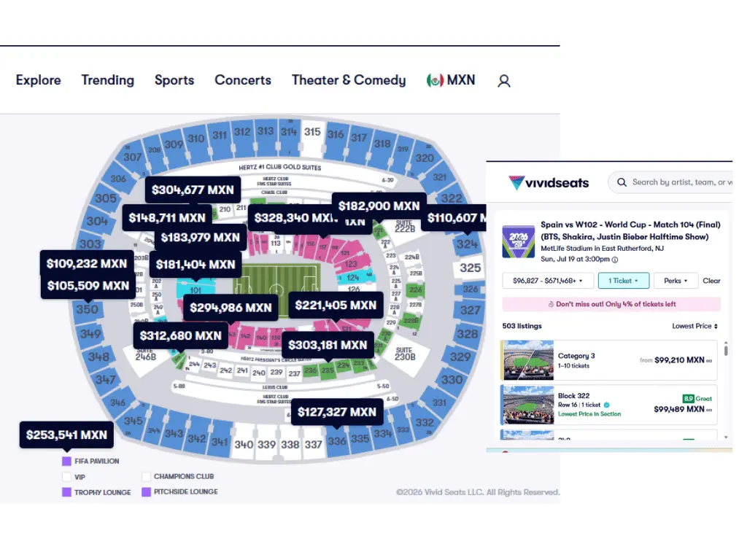Select the Mexico flag currency icon
The height and width of the screenshot is (560, 747).
[x=435, y=80]
